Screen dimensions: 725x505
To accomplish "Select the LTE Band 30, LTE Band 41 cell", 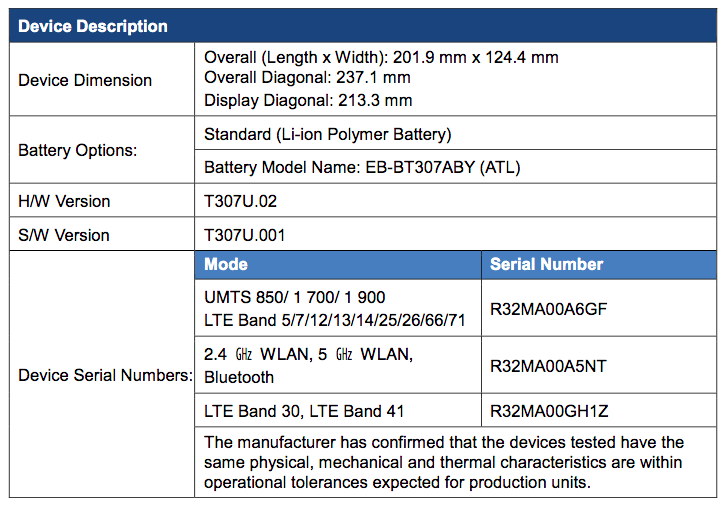I will pos(304,411).
